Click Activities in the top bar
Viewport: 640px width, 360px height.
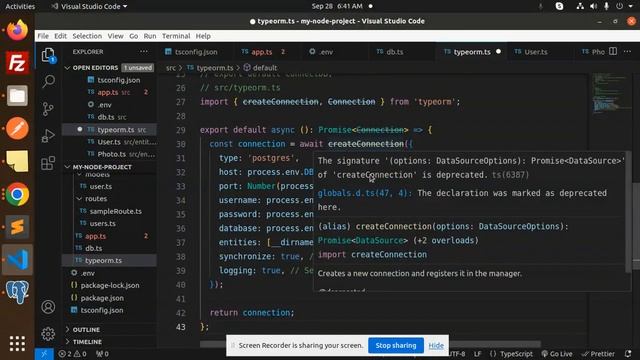[20, 6]
